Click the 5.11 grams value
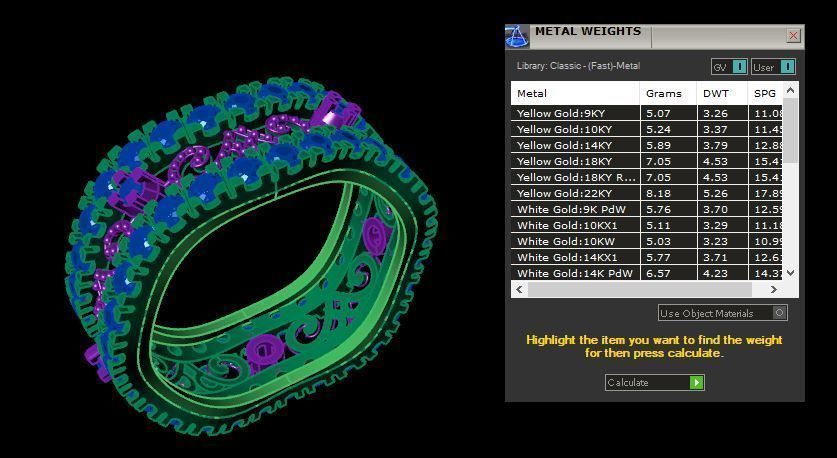837x458 pixels. (x=658, y=225)
